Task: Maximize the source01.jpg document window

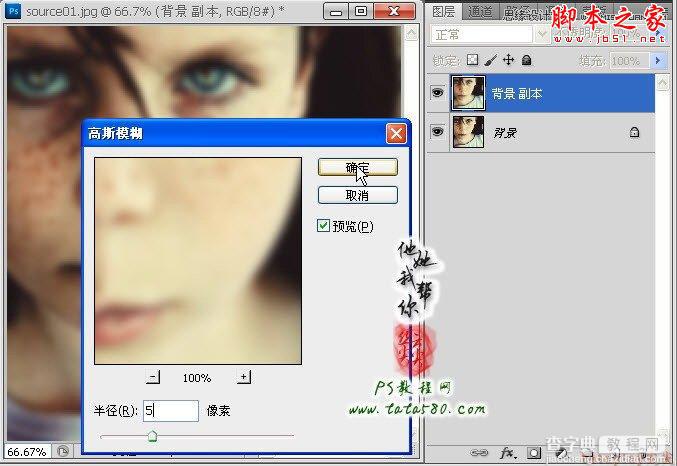Action: click(x=361, y=12)
